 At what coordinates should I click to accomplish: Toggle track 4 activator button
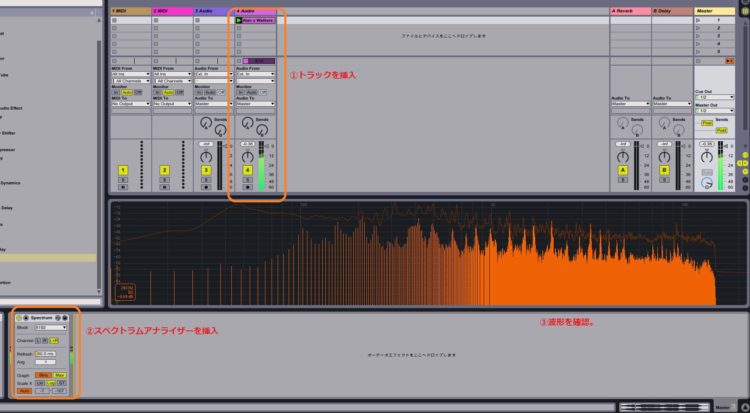coord(247,170)
